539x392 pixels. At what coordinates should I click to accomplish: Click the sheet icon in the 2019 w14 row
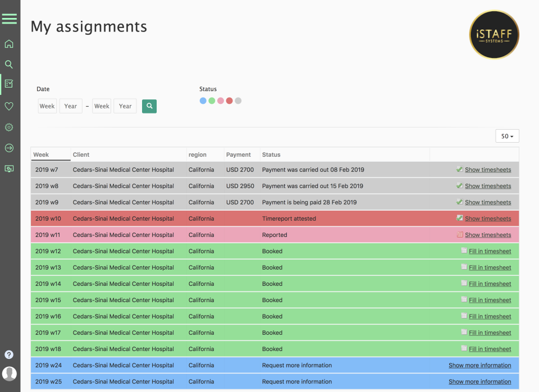[464, 284]
